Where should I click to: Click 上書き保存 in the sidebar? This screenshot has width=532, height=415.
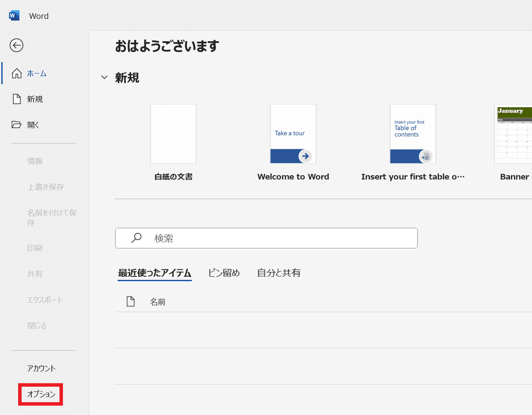[46, 187]
